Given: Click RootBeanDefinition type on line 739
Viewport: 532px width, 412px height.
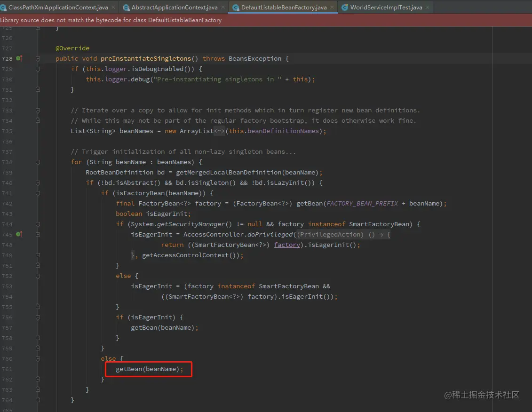Looking at the screenshot, I should click(119, 173).
